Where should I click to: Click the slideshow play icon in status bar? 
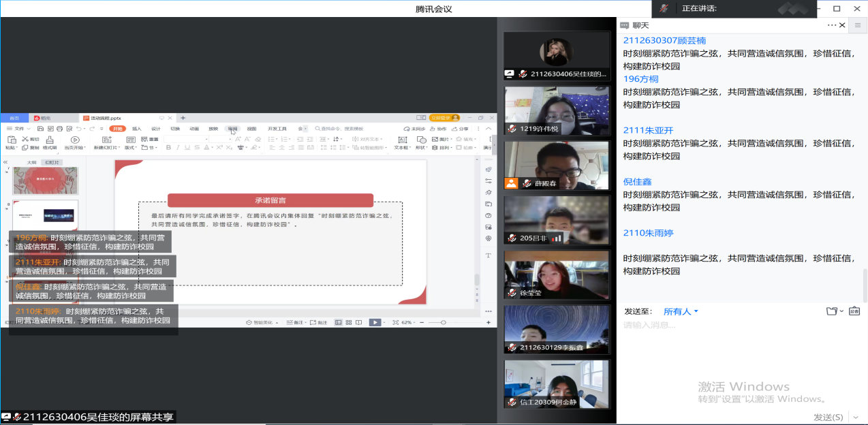(x=375, y=322)
